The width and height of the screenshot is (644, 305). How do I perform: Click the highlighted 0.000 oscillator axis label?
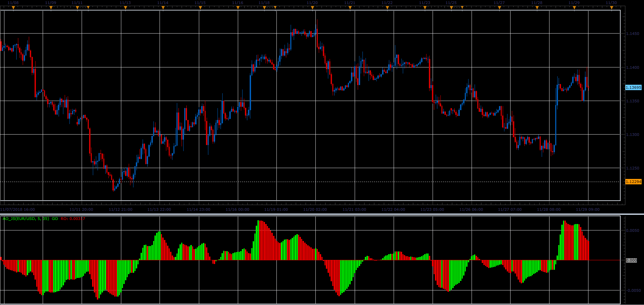coord(631,260)
